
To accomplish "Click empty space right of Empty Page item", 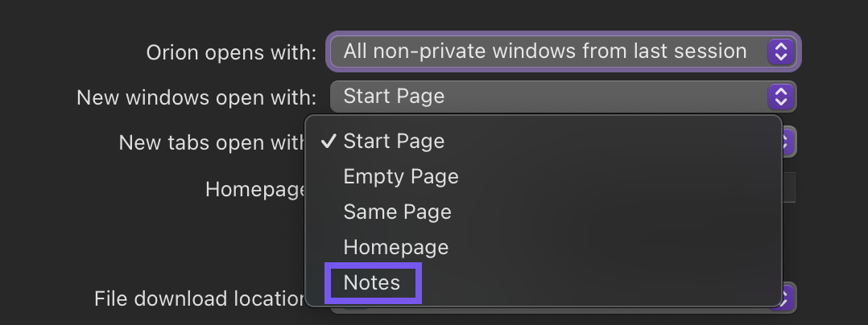I will point(628,177).
